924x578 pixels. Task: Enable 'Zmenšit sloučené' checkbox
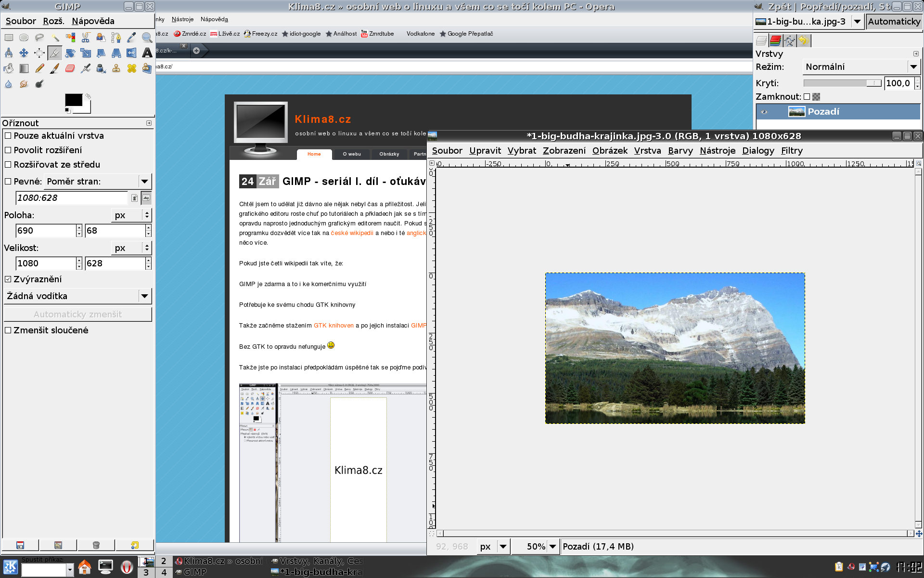[x=8, y=330]
